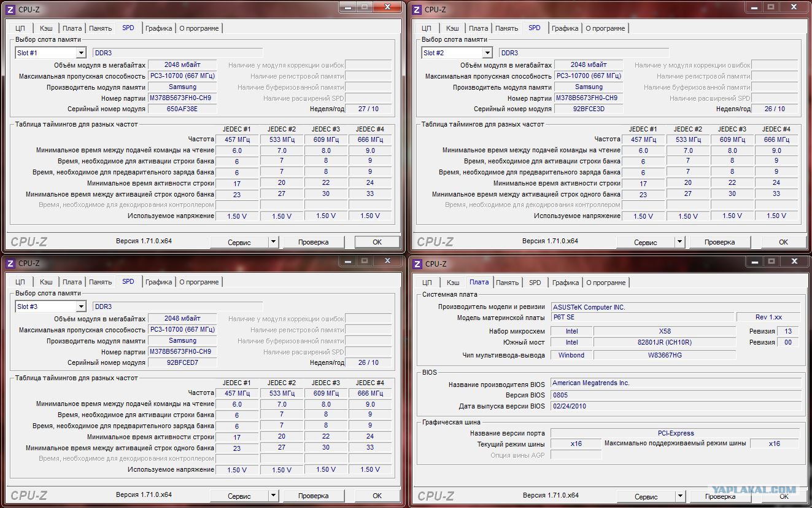Open Графика tab in Slot #1 window
This screenshot has height=508, width=812.
click(x=159, y=28)
